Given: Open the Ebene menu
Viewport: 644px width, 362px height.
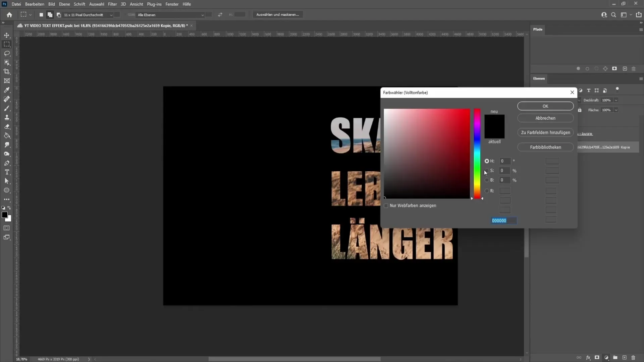Looking at the screenshot, I should [x=64, y=4].
